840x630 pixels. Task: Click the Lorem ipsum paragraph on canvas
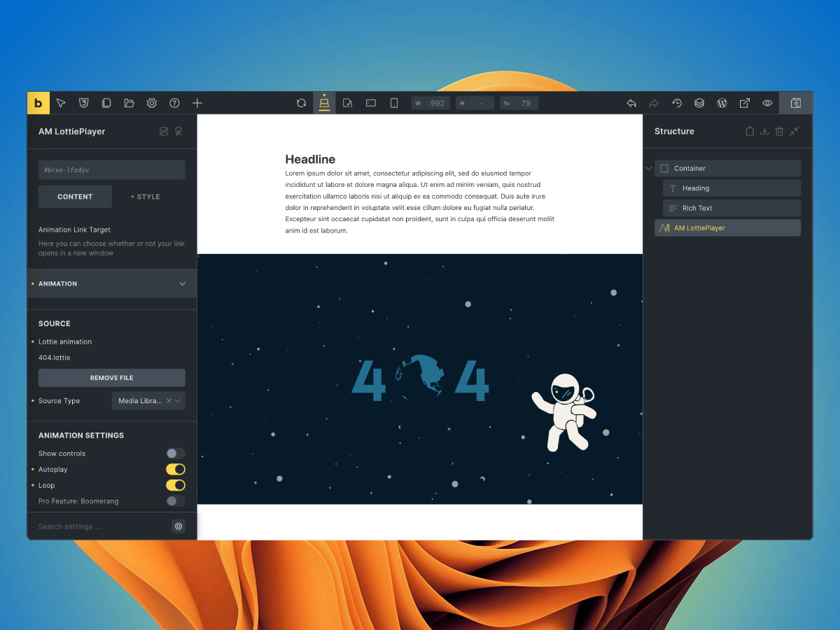[x=420, y=202]
